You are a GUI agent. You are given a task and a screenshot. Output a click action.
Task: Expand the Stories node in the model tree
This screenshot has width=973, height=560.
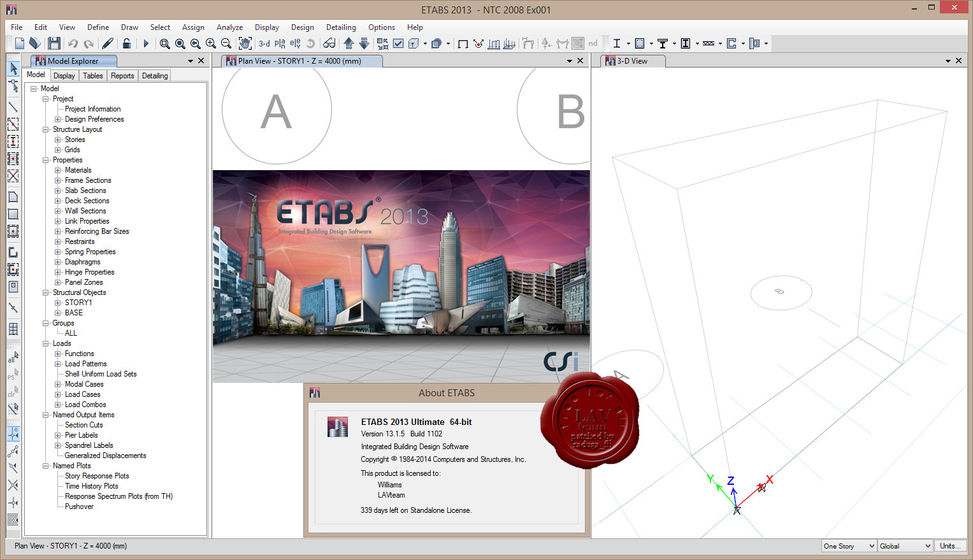(58, 140)
